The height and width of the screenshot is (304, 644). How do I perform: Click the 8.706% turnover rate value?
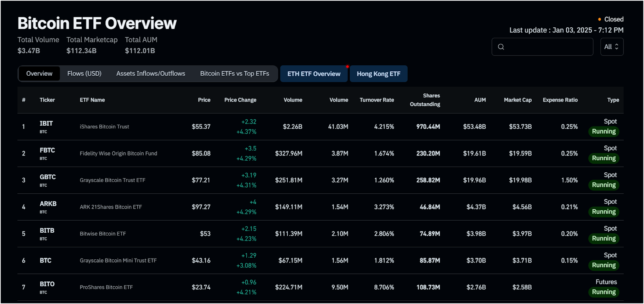coord(384,287)
